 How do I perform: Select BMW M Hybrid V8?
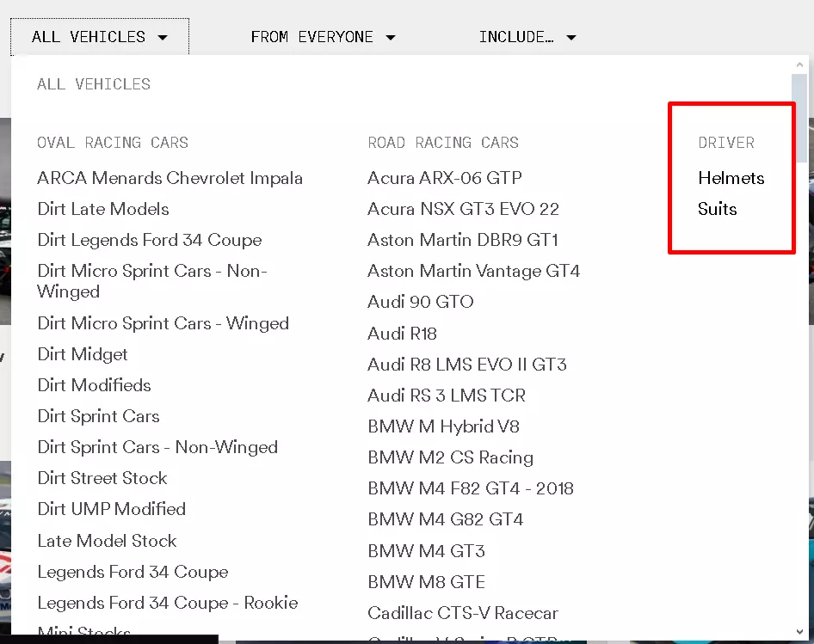tap(443, 426)
